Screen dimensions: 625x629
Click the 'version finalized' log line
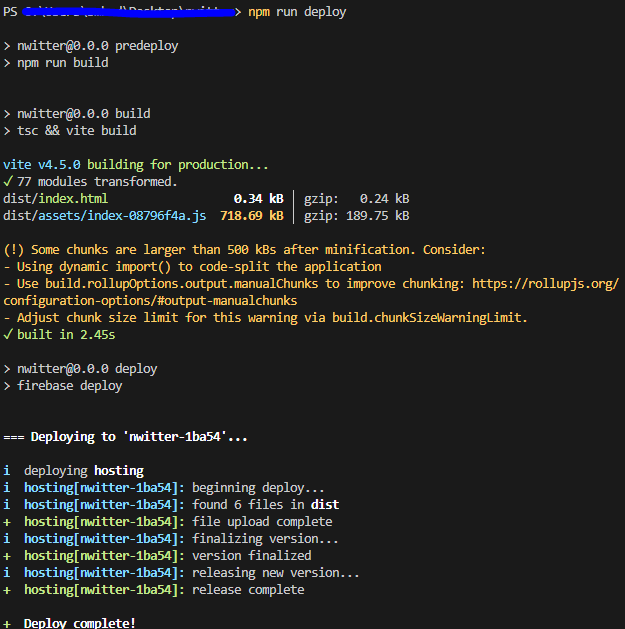pyautogui.click(x=157, y=556)
